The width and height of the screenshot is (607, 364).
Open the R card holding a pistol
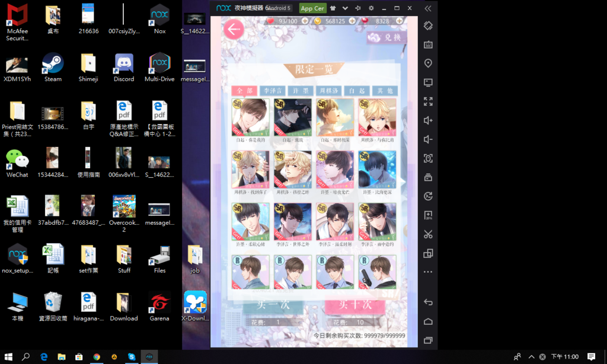[377, 272]
